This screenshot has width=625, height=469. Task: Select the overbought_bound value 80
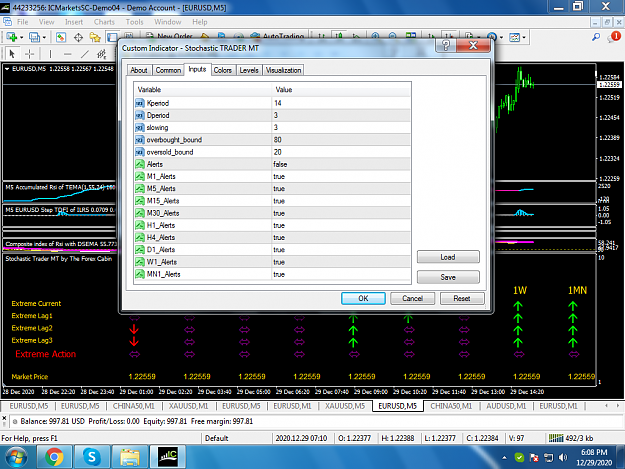click(x=341, y=139)
